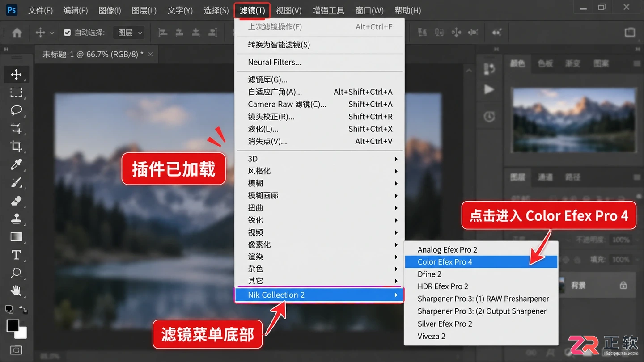Viewport: 644px width, 362px height.
Task: Select the Type tool
Action: pyautogui.click(x=16, y=255)
